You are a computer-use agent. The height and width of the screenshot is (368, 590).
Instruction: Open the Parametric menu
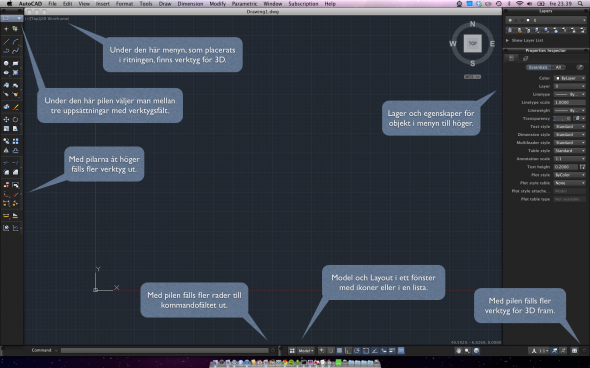(x=244, y=4)
